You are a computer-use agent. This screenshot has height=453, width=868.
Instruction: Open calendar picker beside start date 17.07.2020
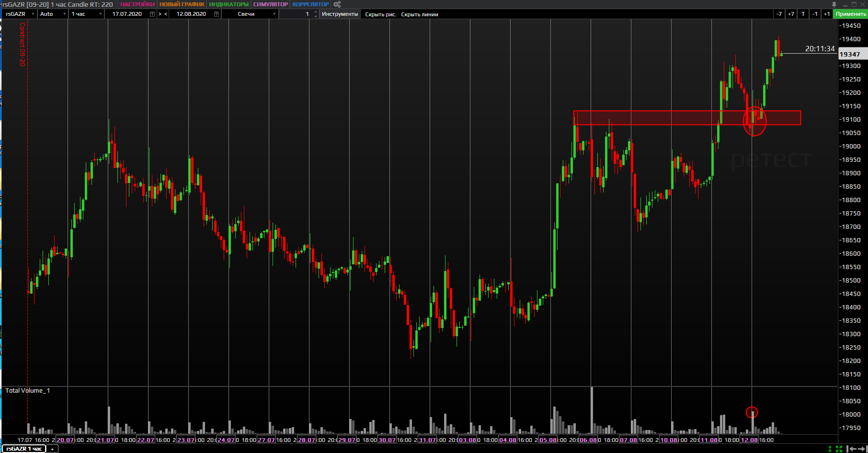point(152,14)
